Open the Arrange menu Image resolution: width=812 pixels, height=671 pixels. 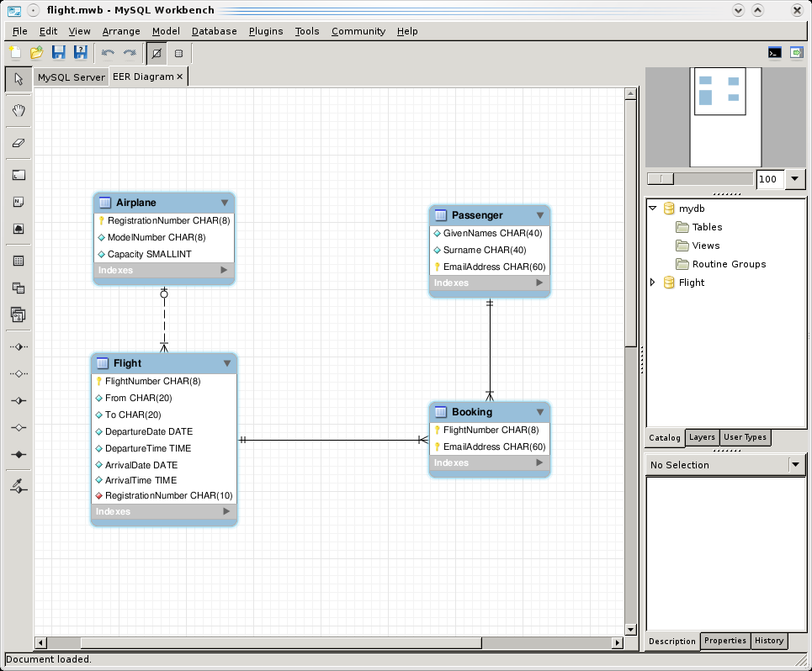point(121,31)
